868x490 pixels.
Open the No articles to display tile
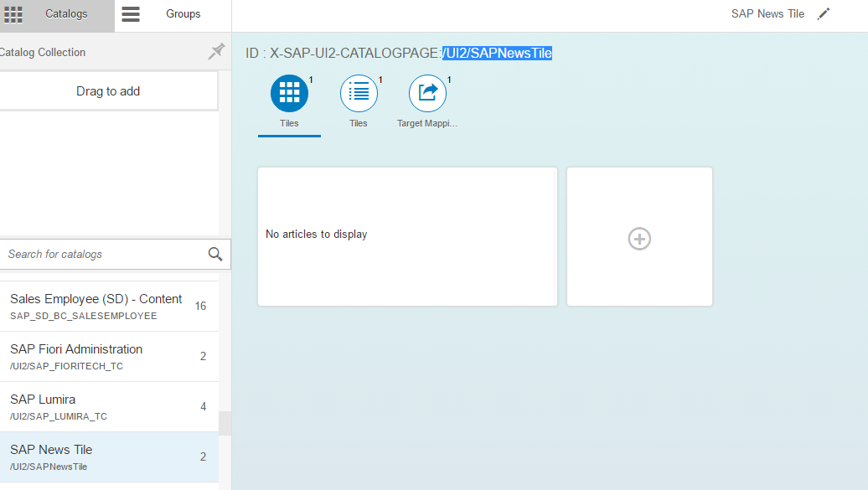(x=407, y=237)
